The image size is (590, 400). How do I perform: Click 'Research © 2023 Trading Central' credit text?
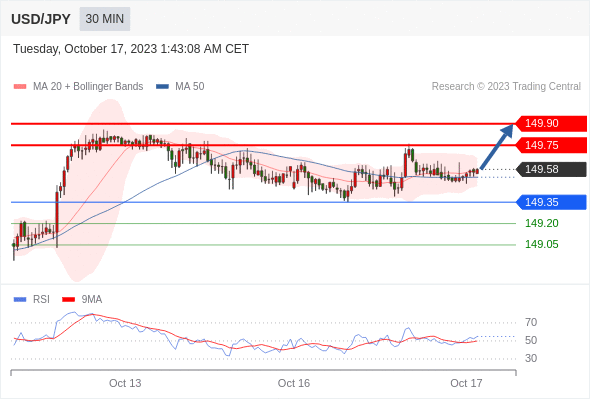[506, 87]
